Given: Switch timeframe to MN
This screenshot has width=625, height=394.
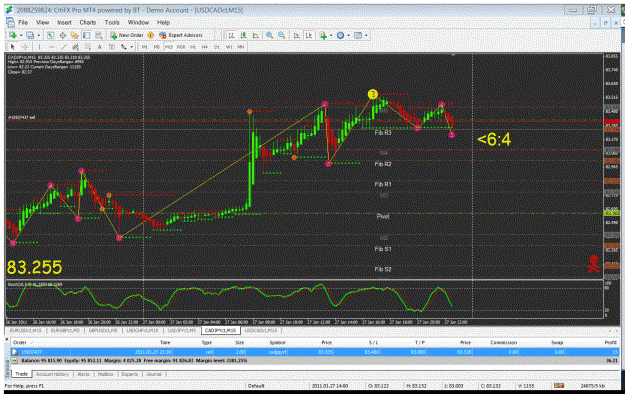Looking at the screenshot, I should pos(241,47).
